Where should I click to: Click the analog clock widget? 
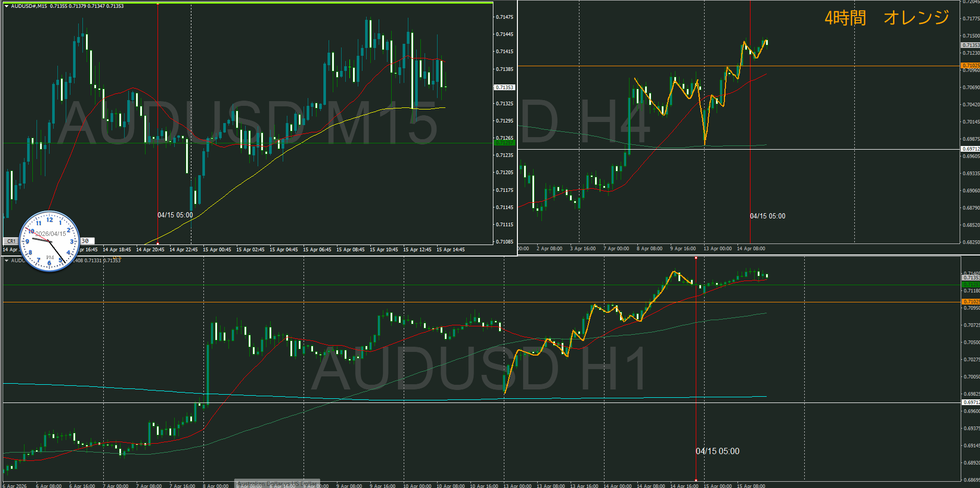click(50, 241)
